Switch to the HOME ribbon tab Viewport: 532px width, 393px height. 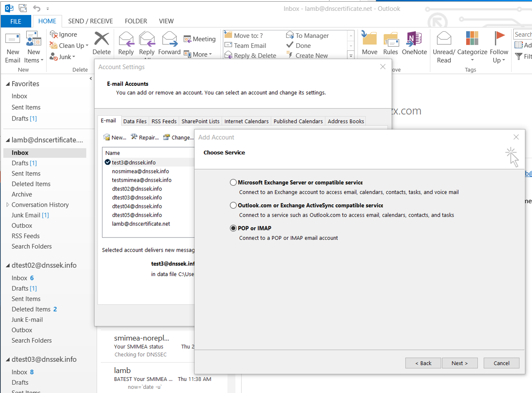(x=47, y=21)
